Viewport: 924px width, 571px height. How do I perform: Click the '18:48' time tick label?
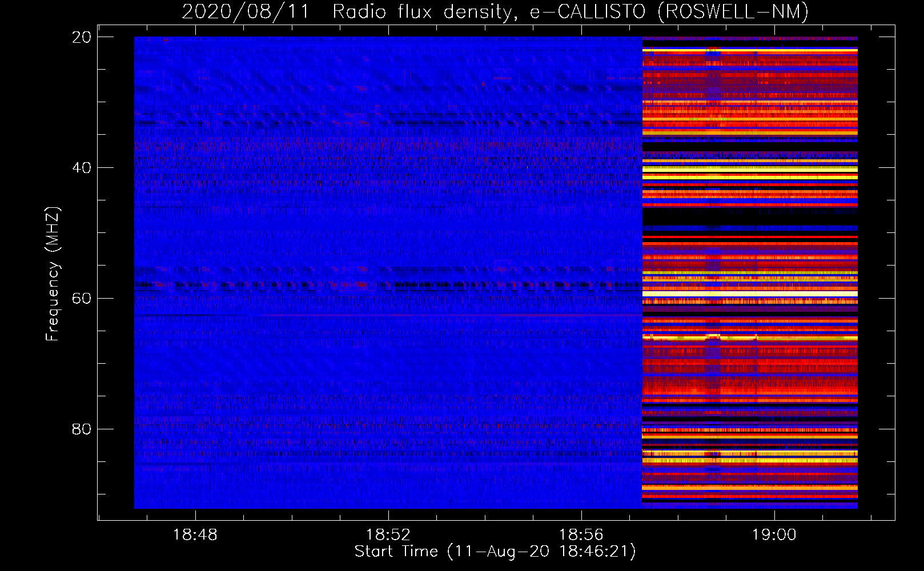tap(195, 535)
